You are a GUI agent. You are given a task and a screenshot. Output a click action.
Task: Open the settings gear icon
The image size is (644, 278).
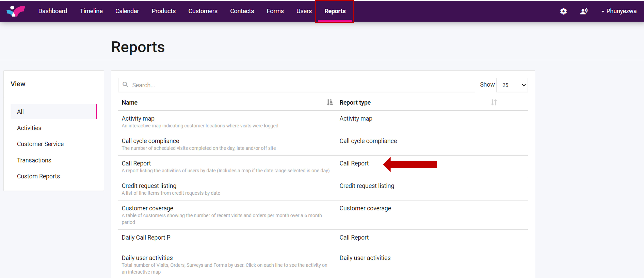tap(563, 11)
